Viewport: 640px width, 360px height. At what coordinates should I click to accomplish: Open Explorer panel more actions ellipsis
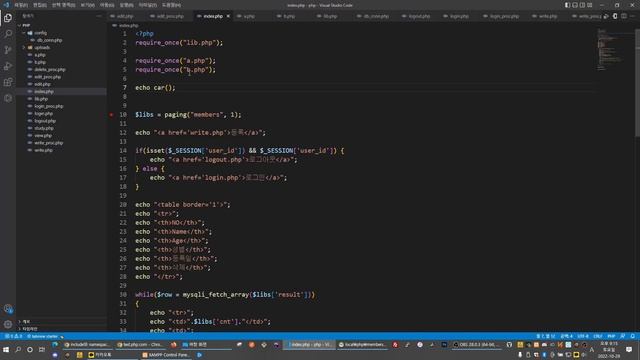tap(99, 16)
